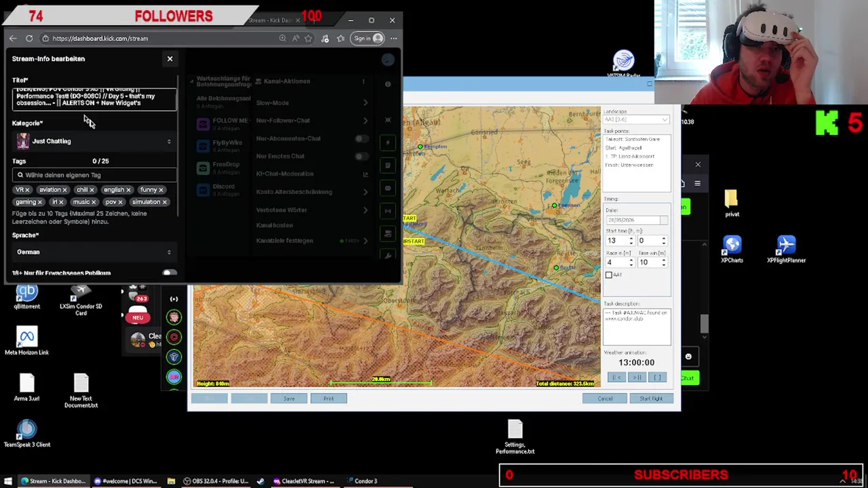868x488 pixels.
Task: Remove the chill tag
Action: pos(92,190)
